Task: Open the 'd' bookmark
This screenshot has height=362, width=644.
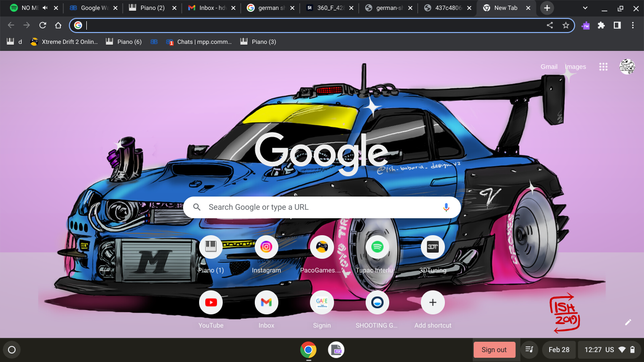Action: click(x=14, y=42)
